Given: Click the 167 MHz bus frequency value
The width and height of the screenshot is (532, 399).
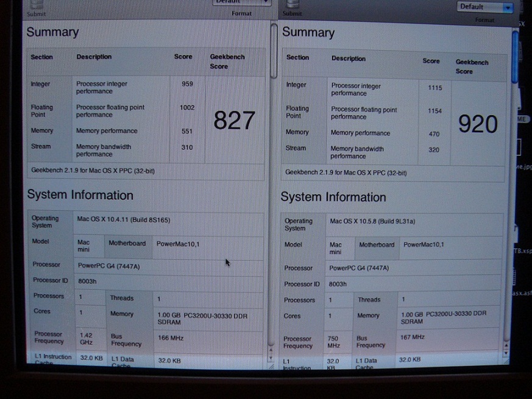Looking at the screenshot, I should 412,337.
